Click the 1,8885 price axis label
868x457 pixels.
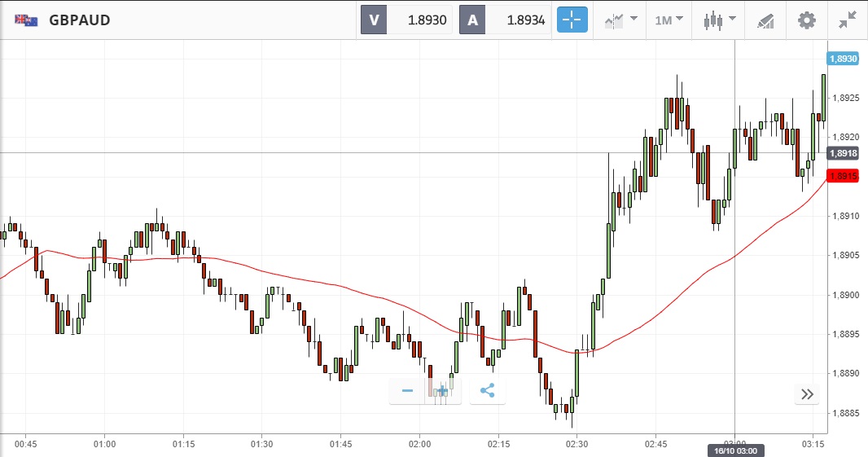click(x=845, y=413)
